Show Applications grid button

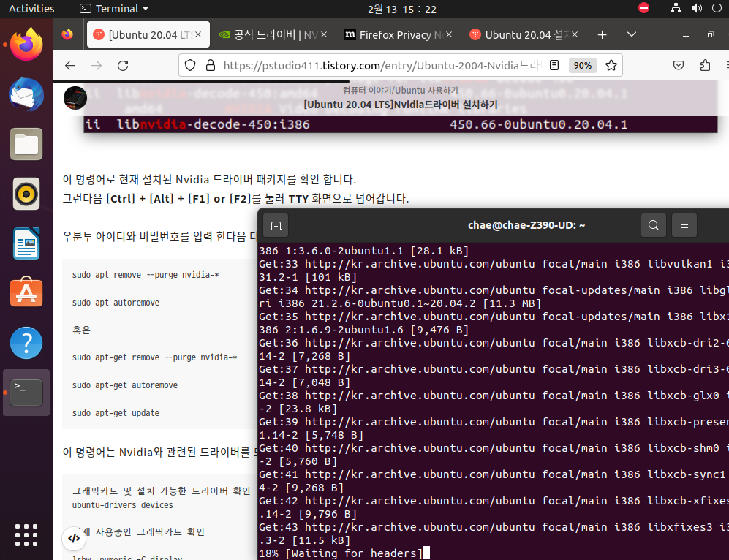click(x=26, y=535)
